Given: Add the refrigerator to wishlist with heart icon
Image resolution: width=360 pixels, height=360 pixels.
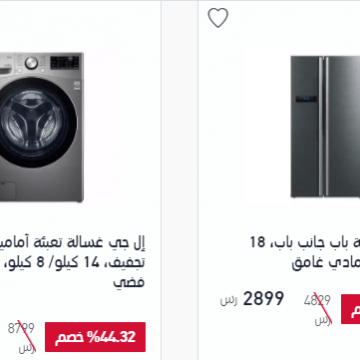Looking at the screenshot, I should tap(218, 18).
